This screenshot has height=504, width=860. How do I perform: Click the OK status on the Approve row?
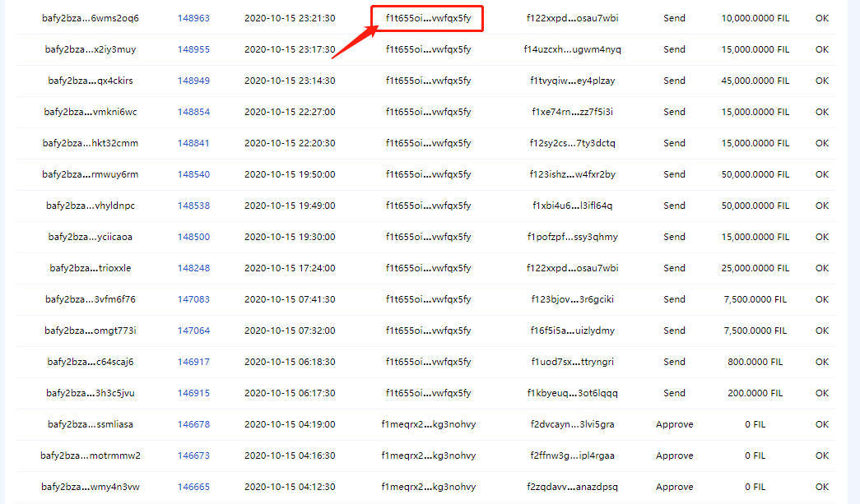[x=821, y=424]
